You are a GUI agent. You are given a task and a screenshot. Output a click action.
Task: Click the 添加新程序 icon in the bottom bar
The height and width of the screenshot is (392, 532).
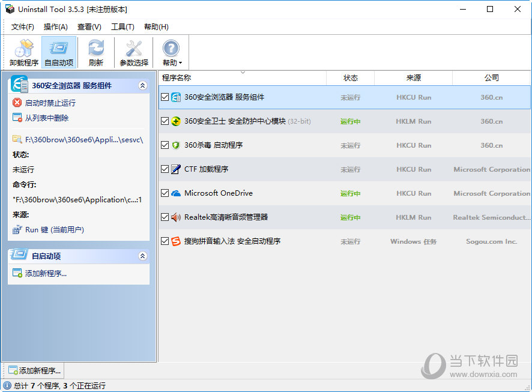[x=13, y=370]
